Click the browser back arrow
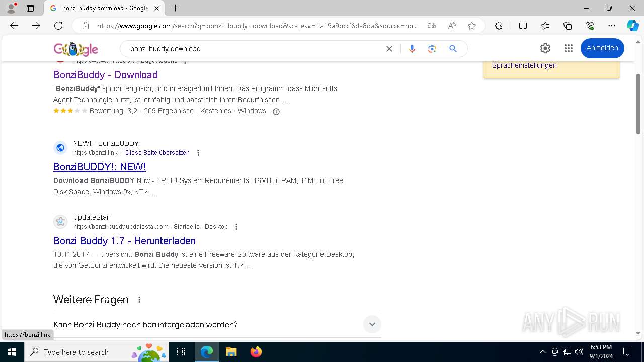The image size is (644, 362). pyautogui.click(x=14, y=26)
